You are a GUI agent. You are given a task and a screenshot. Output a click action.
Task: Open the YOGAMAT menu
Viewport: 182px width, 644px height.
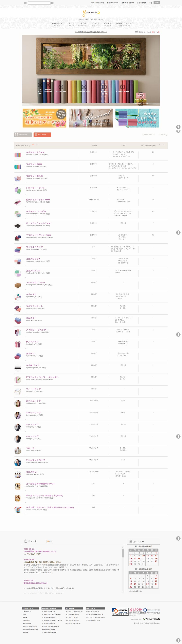tap(57, 24)
